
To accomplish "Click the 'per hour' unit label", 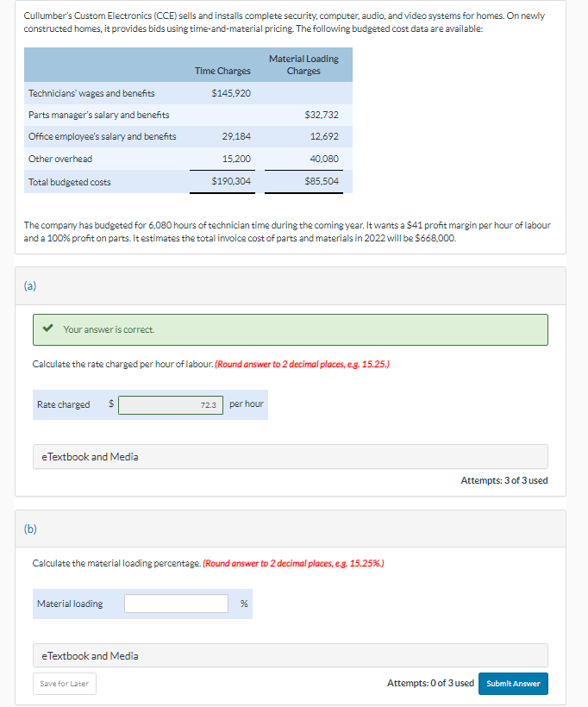I will pos(247,404).
